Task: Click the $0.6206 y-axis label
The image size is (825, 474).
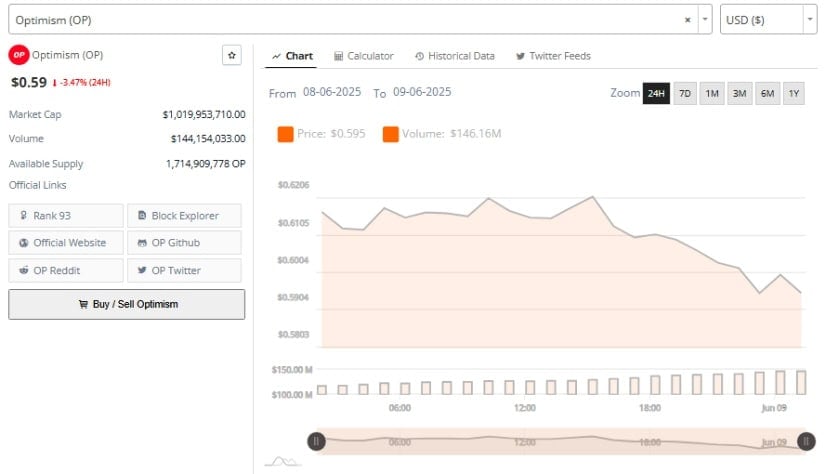Action: point(294,185)
